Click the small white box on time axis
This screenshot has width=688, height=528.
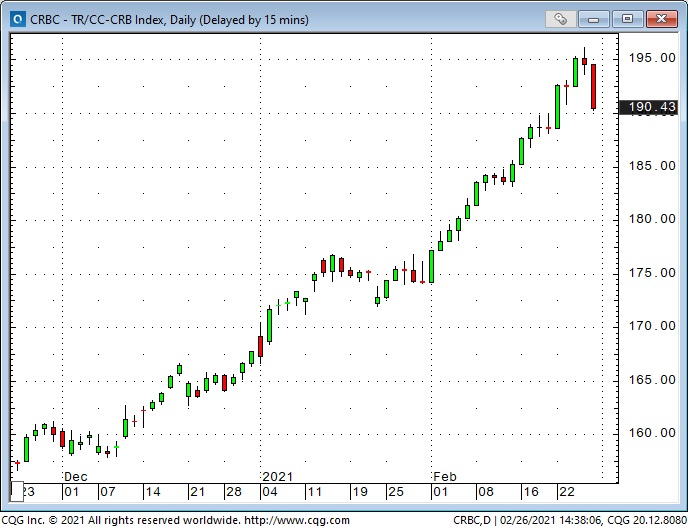tap(17, 492)
